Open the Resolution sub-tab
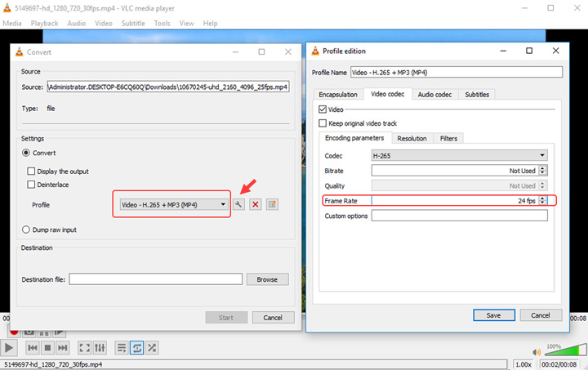This screenshot has width=588, height=370. point(412,138)
